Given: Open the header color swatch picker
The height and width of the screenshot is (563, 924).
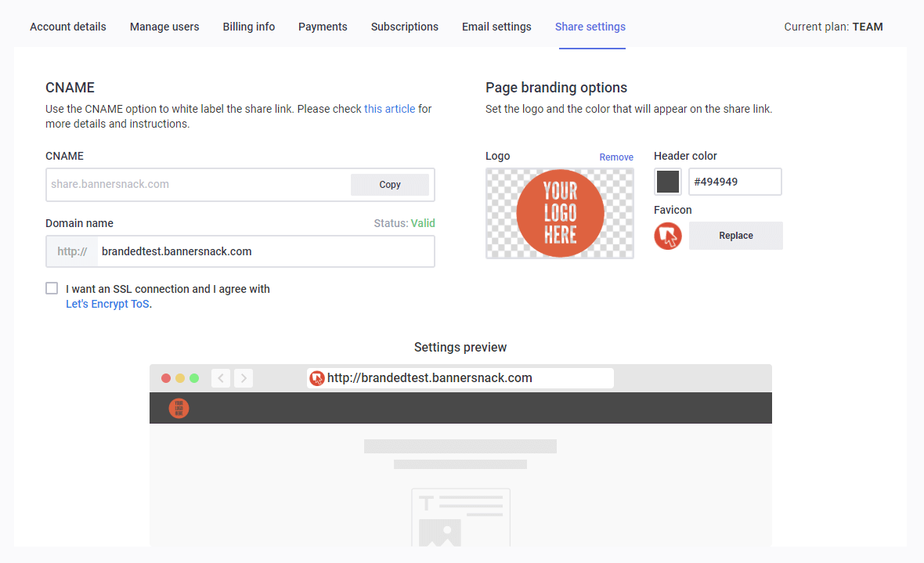Looking at the screenshot, I should pos(668,182).
